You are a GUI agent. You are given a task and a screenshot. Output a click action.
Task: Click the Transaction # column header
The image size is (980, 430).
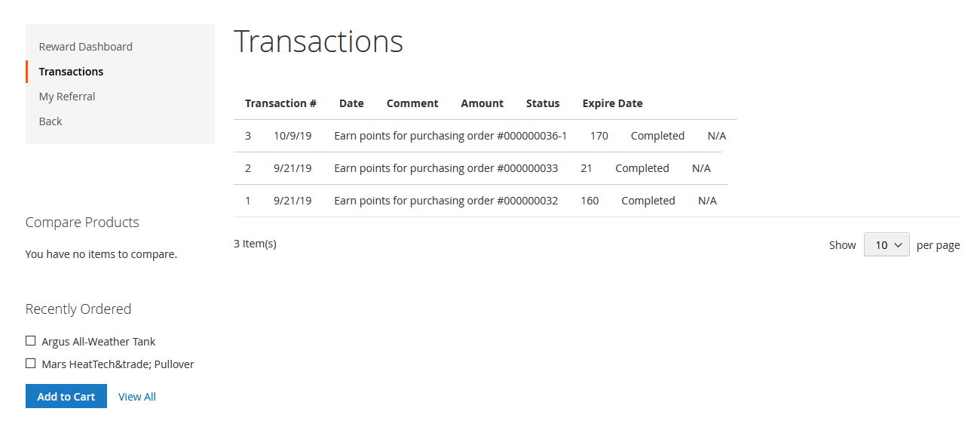point(280,103)
